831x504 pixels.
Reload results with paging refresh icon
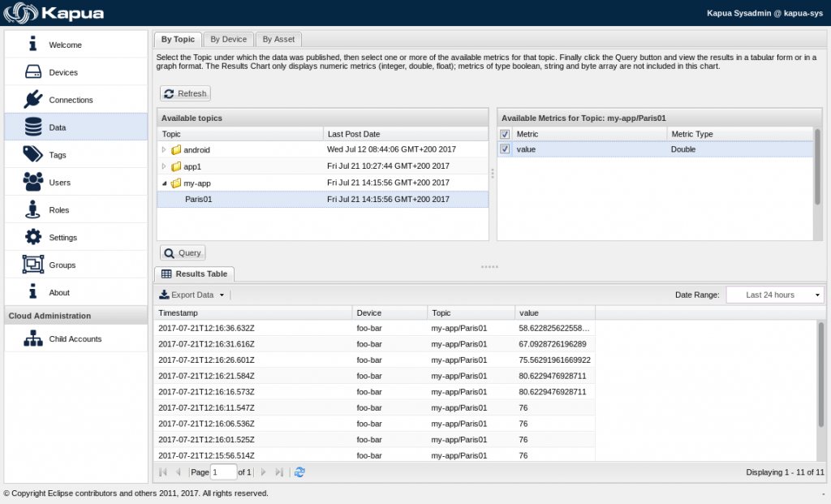299,472
